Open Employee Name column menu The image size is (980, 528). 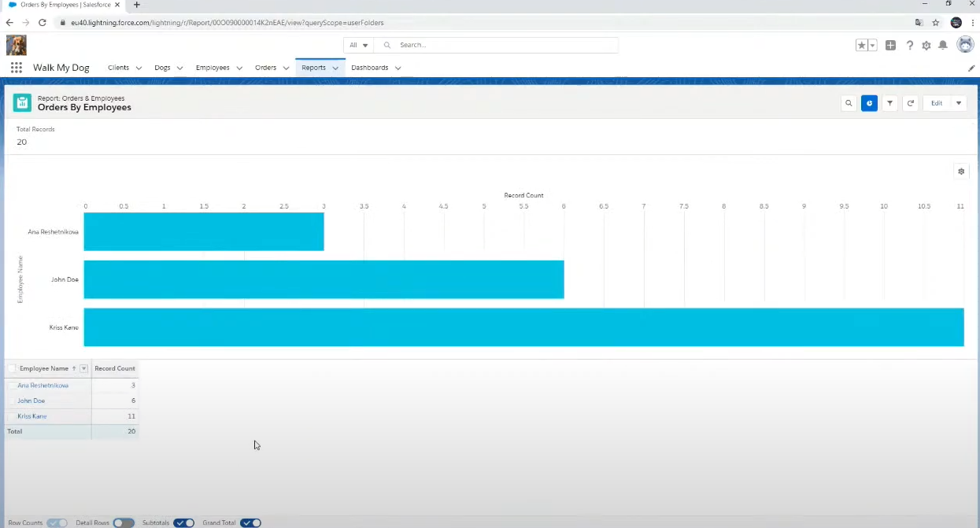pos(84,368)
